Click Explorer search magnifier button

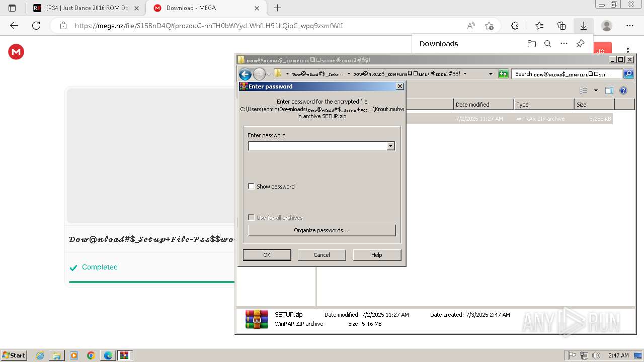[x=628, y=74]
